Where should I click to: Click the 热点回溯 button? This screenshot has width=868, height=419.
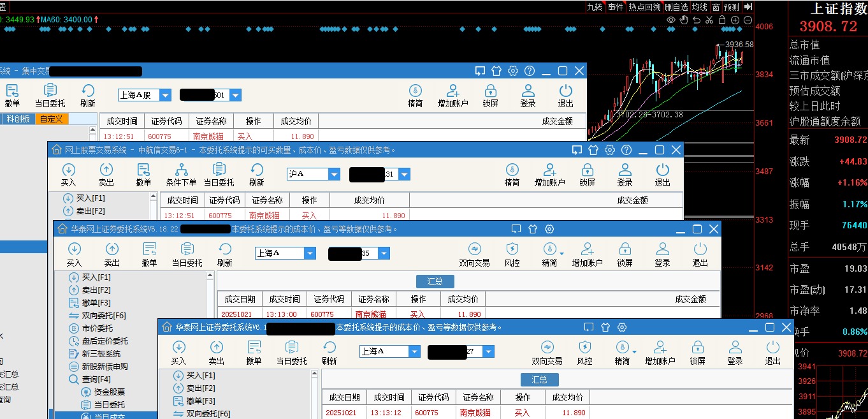[x=644, y=7]
